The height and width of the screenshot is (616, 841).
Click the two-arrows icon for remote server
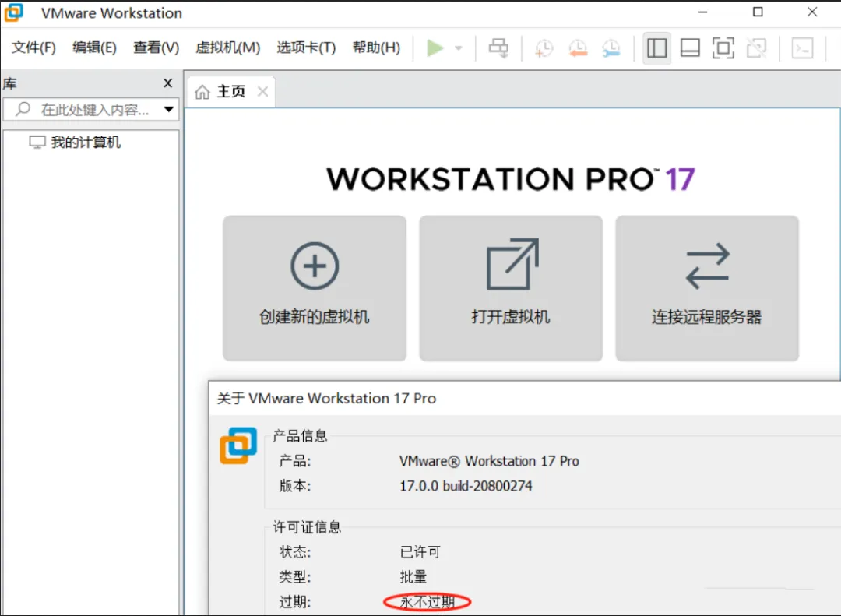(x=707, y=266)
